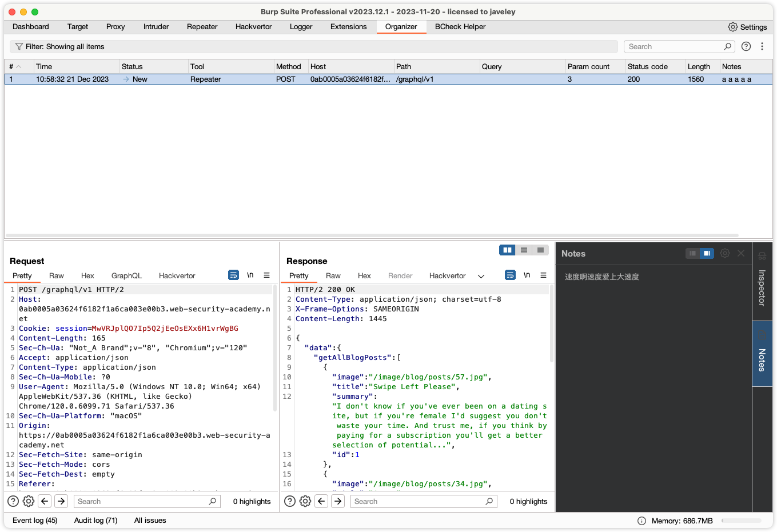
Task: Open the Event log (45)
Action: pyautogui.click(x=35, y=521)
